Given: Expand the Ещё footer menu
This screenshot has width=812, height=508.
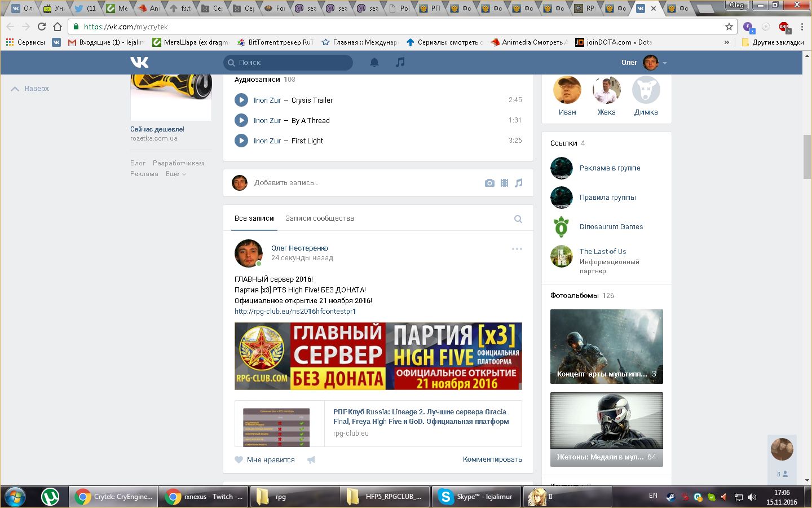Looking at the screenshot, I should (x=175, y=174).
